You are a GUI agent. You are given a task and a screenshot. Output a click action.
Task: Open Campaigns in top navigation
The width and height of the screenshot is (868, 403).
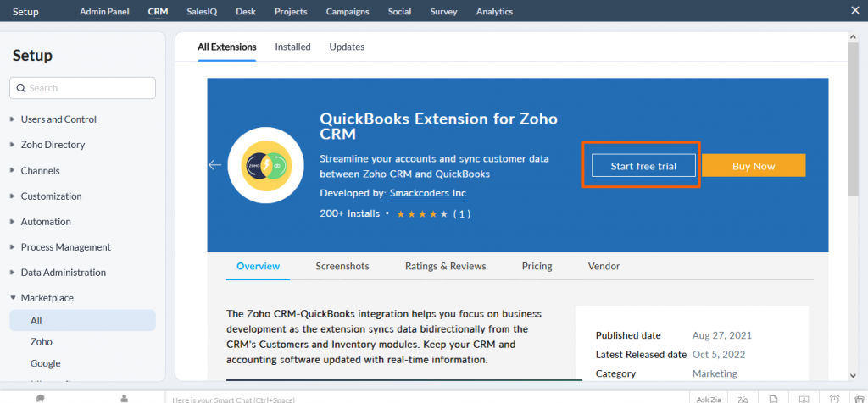[x=348, y=11]
